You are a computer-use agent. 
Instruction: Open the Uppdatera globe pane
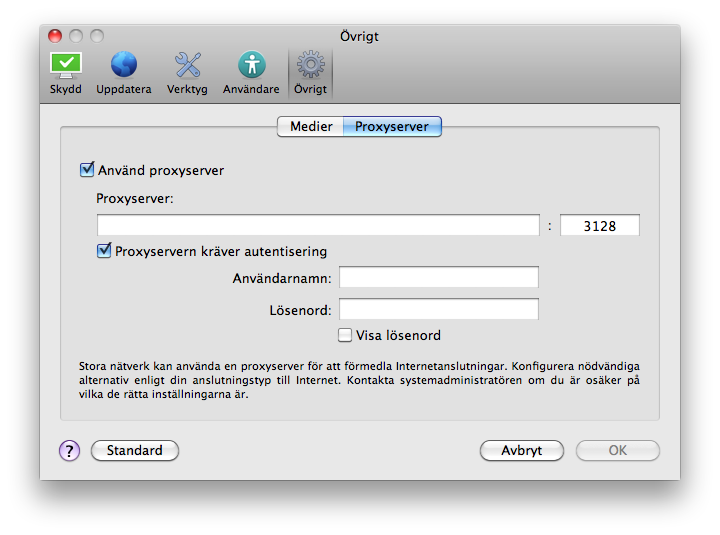124,73
